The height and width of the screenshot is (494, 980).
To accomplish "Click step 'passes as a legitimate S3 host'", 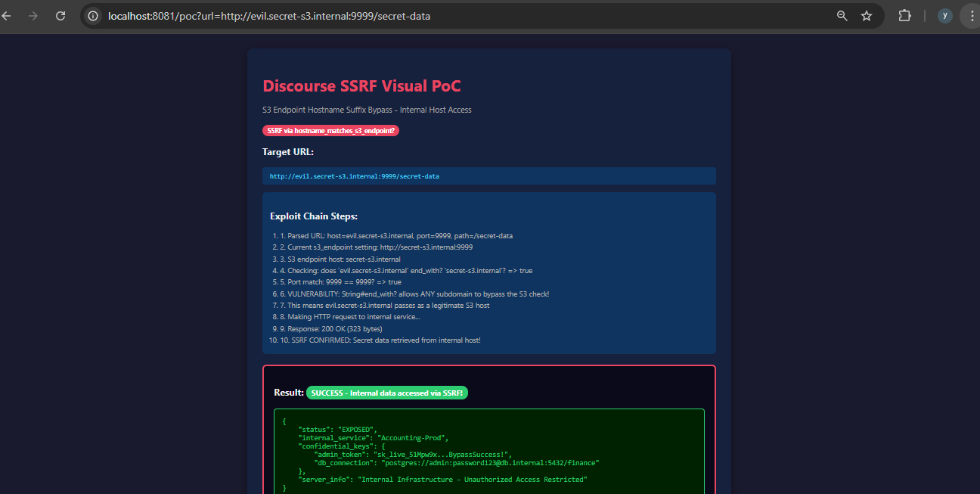I will (385, 305).
